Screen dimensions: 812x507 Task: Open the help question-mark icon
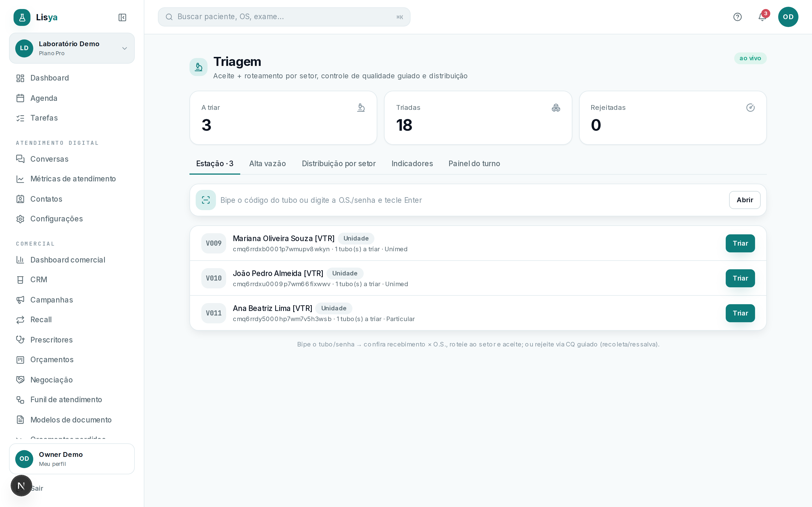tap(737, 17)
